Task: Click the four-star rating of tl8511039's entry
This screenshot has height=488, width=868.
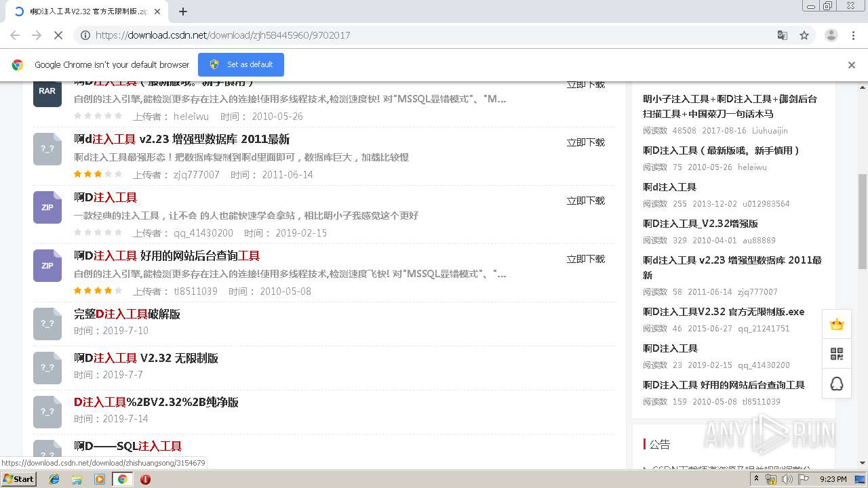Action: click(98, 291)
